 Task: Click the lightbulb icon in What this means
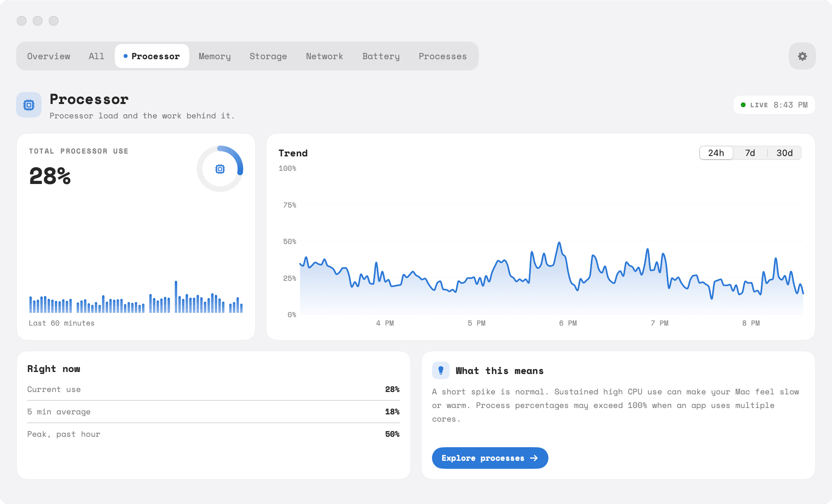(441, 370)
